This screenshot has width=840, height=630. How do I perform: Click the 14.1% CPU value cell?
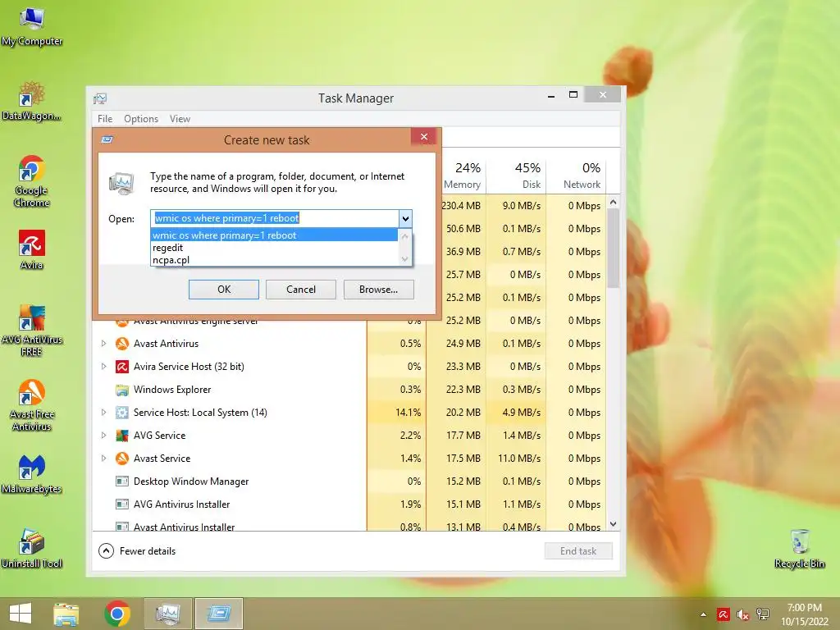click(x=396, y=413)
